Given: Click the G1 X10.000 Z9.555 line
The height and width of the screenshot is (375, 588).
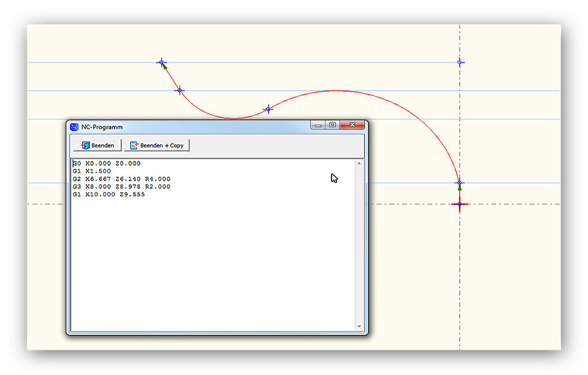Looking at the screenshot, I should pos(109,194).
